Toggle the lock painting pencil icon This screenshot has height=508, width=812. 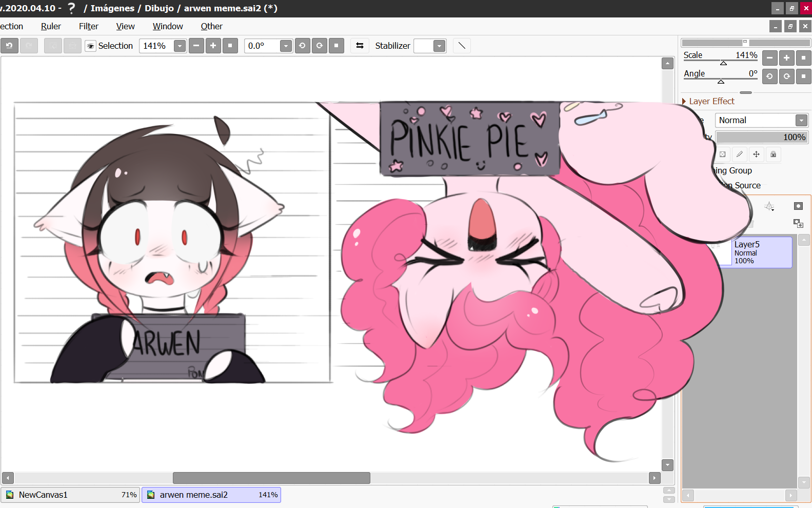click(739, 154)
